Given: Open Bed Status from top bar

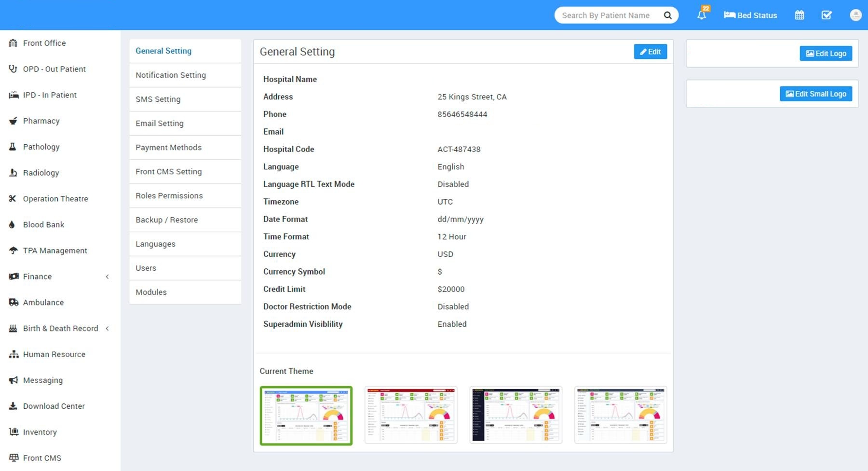Looking at the screenshot, I should [750, 15].
